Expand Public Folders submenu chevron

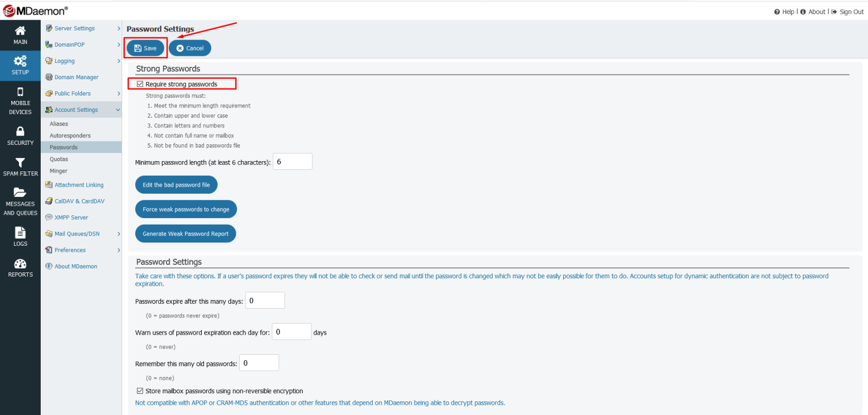tap(119, 93)
